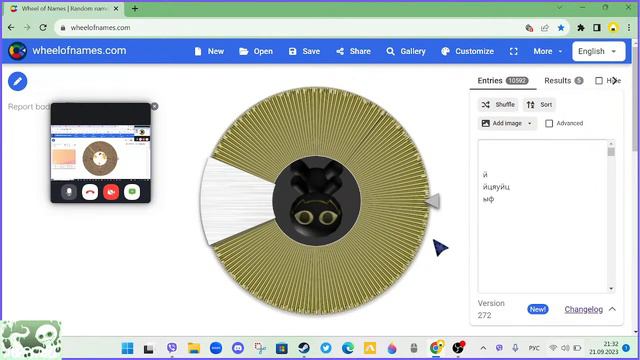Toggle camera off in call overlay
This screenshot has width=640, height=360.
[111, 192]
